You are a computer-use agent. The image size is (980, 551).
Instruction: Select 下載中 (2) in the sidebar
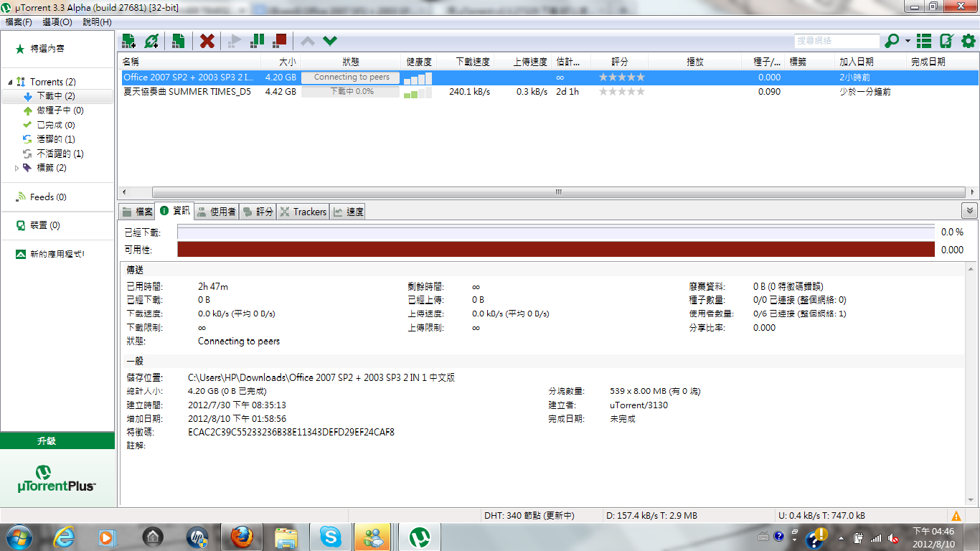[56, 96]
